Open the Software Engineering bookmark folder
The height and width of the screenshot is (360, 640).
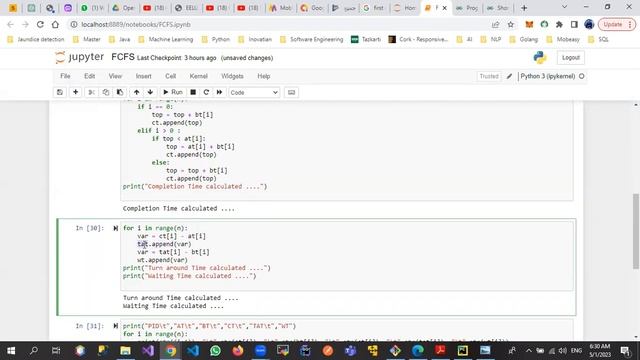point(312,40)
